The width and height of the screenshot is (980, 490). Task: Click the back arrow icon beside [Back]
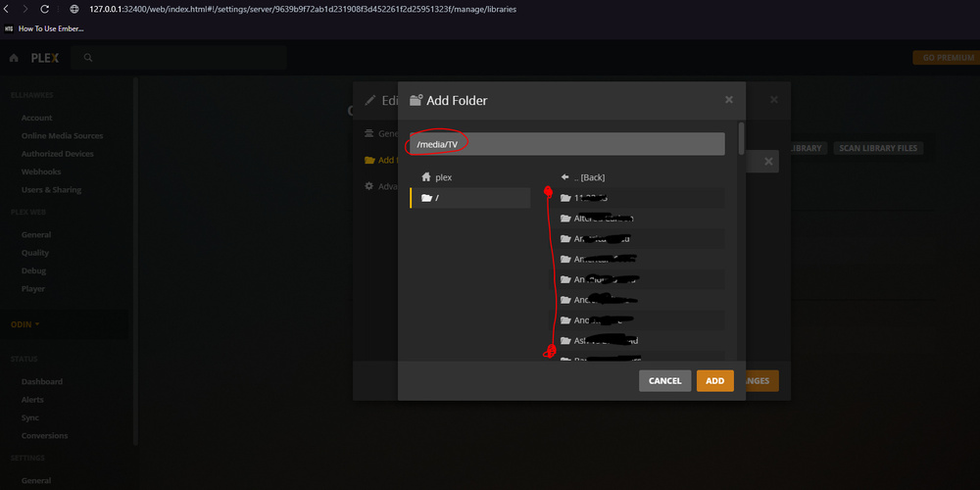coord(565,177)
